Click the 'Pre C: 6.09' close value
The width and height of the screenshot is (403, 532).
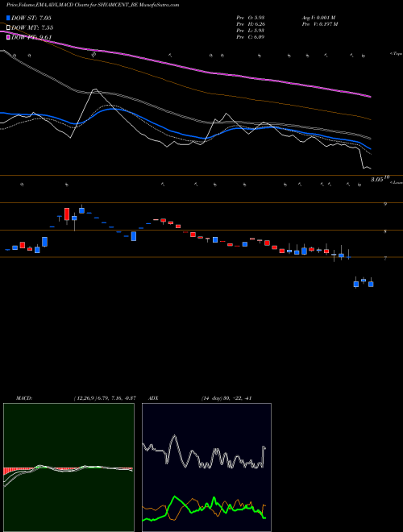coord(251,37)
